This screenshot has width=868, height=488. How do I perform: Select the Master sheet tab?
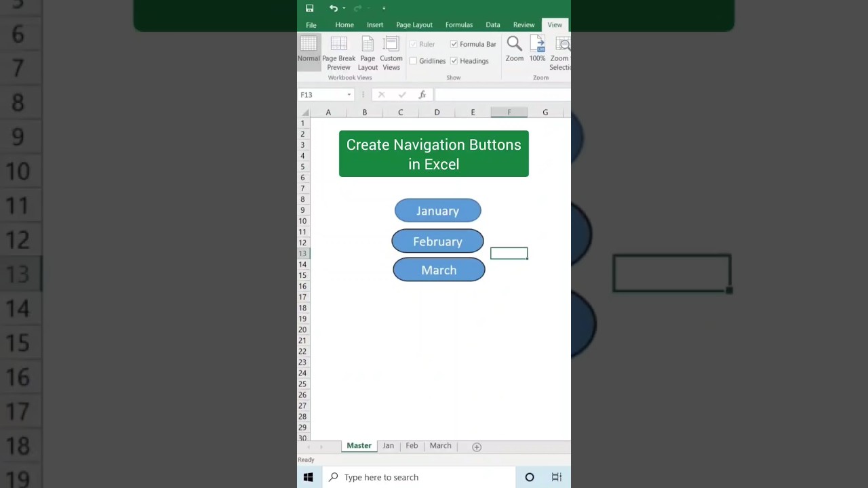359,446
